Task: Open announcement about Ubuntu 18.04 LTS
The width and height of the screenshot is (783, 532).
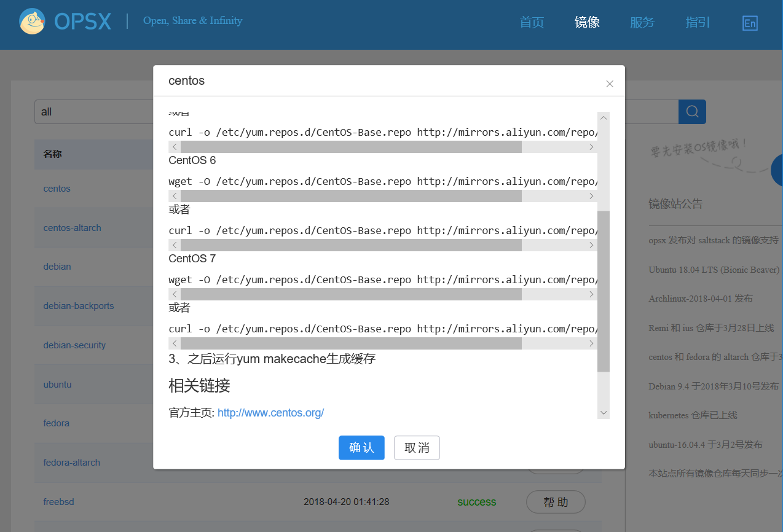Action: (x=715, y=270)
